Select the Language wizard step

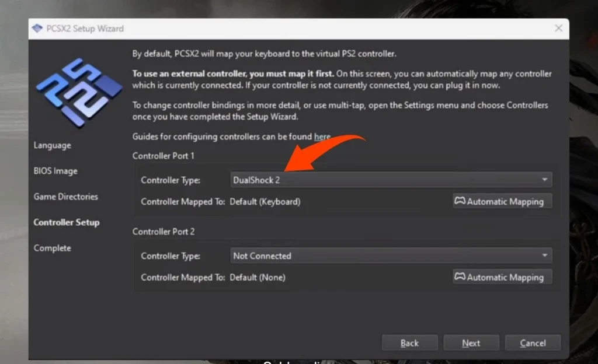click(52, 145)
